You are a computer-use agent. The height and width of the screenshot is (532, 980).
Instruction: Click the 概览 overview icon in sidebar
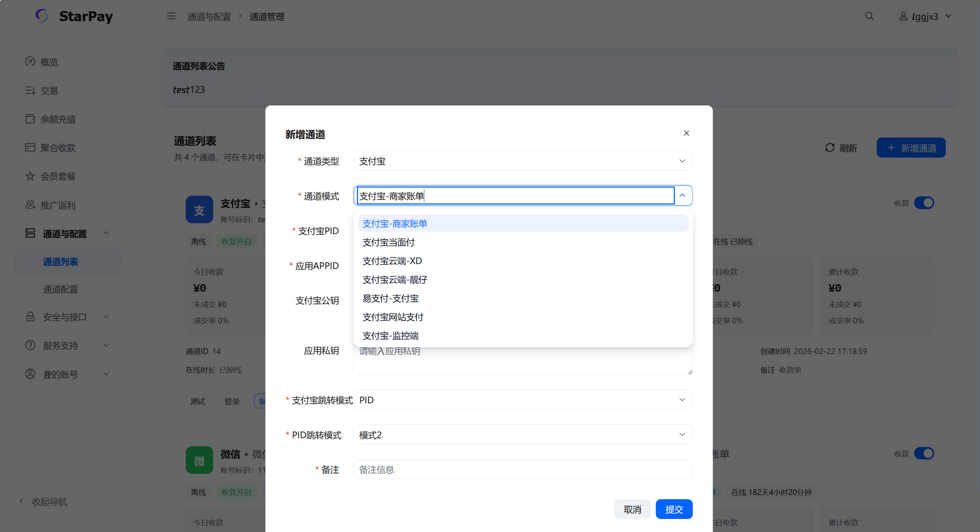(30, 61)
